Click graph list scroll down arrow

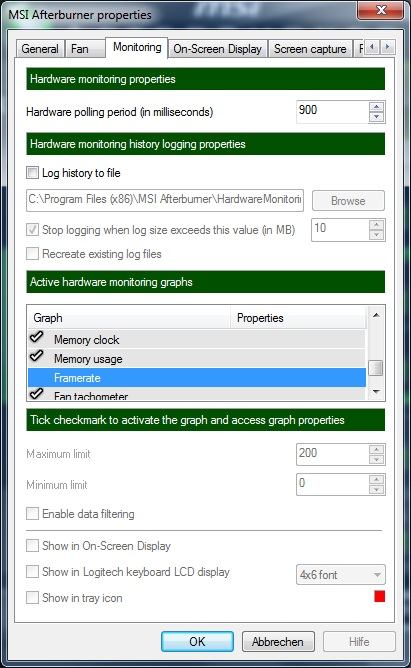point(376,392)
